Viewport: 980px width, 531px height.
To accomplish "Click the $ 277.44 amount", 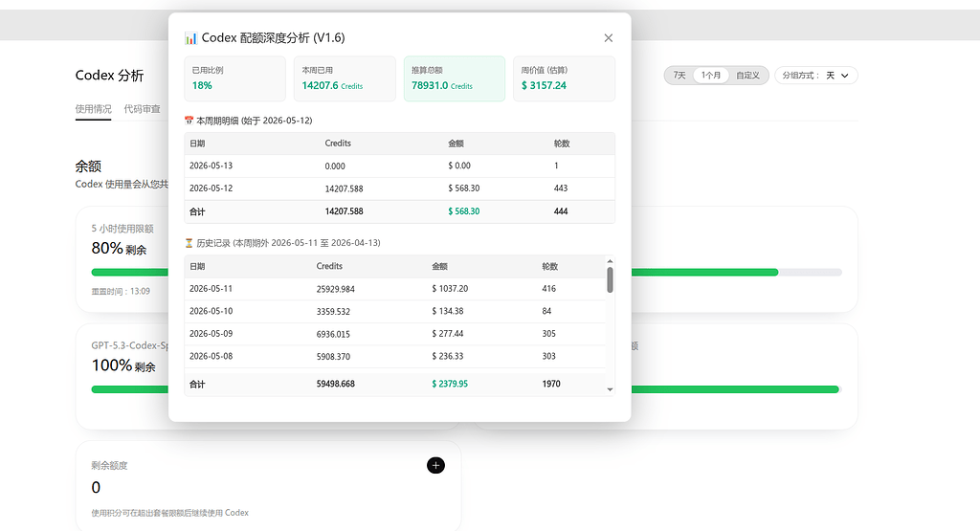I will click(448, 334).
